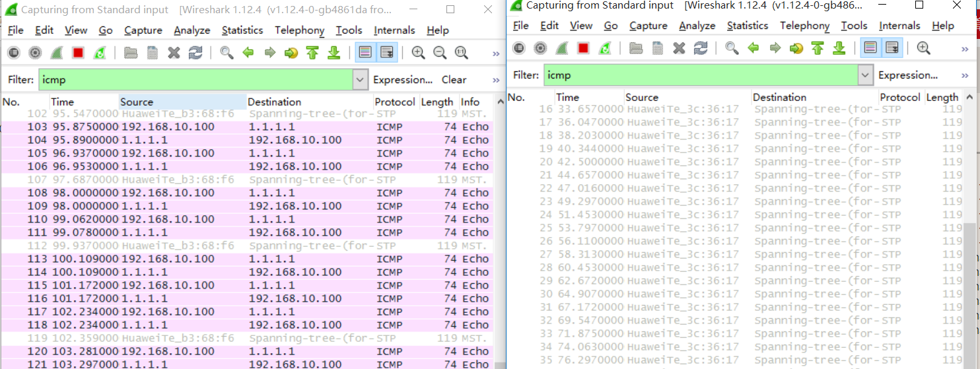This screenshot has height=369, width=980.
Task: Select packet 119 STP row, left window
Action: pos(247,338)
